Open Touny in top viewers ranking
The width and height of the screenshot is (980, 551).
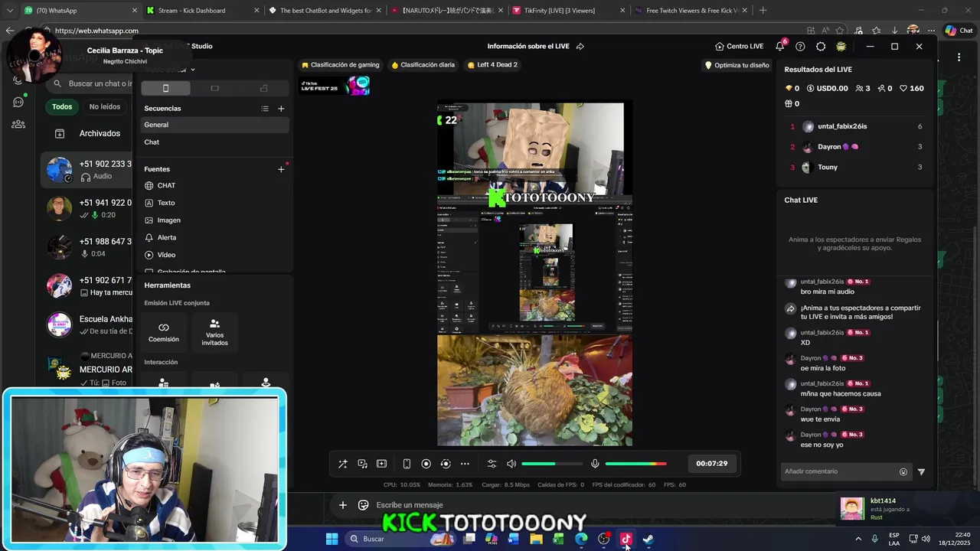[x=856, y=167]
